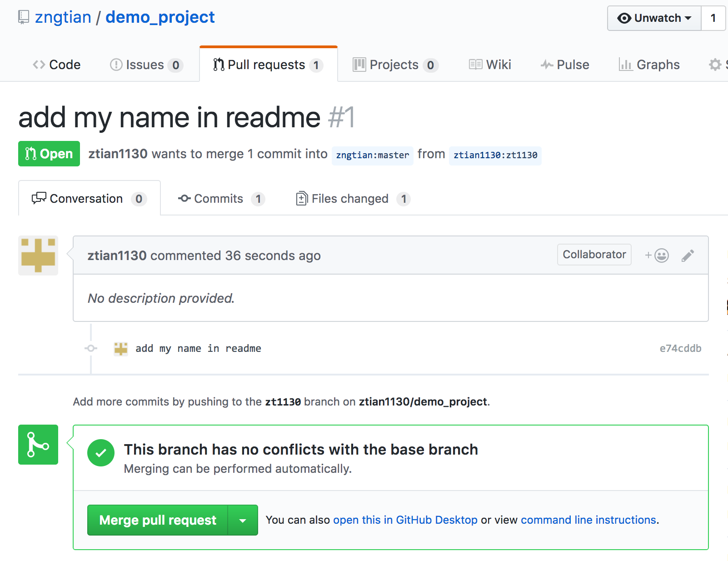Click the Pull requests icon in tab

pyautogui.click(x=219, y=65)
